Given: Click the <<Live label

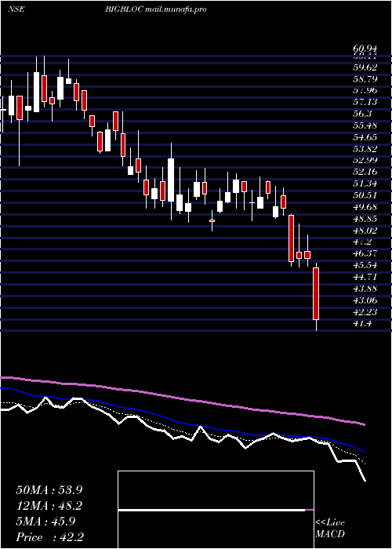Looking at the screenshot, I should 330,523.
